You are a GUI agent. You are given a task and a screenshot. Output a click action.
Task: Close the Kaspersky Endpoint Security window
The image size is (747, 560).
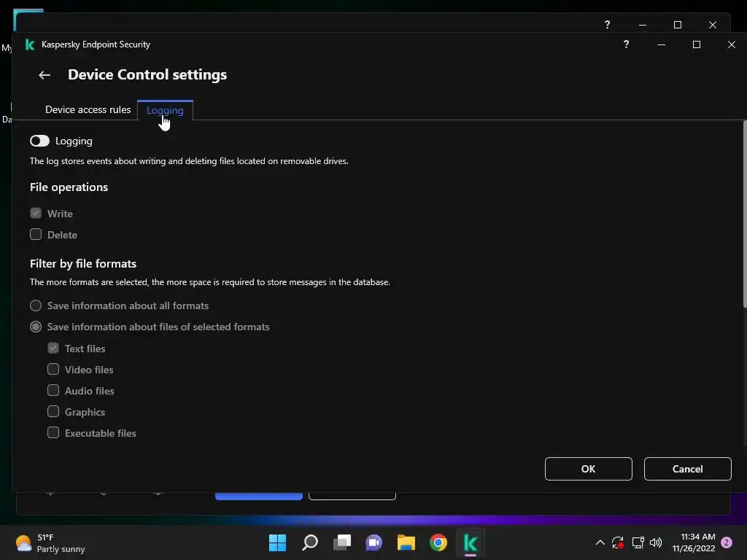tap(731, 44)
